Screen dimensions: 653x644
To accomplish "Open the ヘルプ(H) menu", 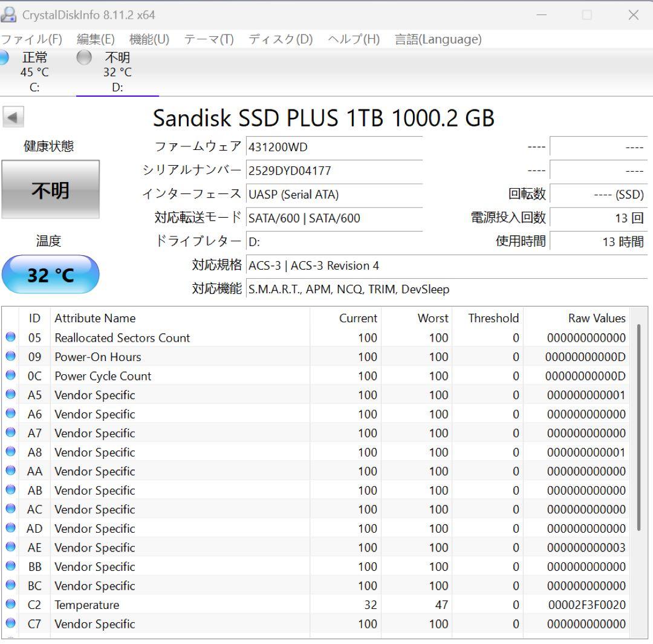I will 354,39.
